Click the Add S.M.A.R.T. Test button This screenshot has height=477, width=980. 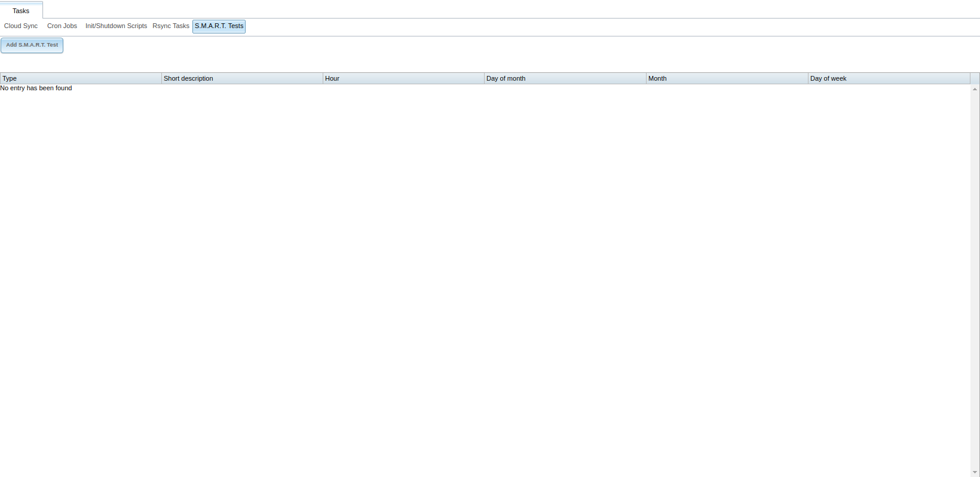coord(32,45)
